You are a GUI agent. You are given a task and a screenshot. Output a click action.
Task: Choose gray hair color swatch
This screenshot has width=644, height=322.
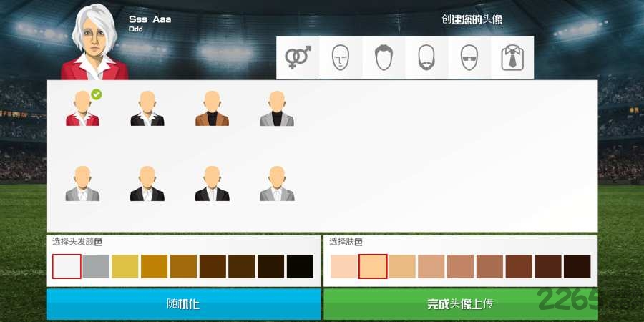tap(96, 267)
